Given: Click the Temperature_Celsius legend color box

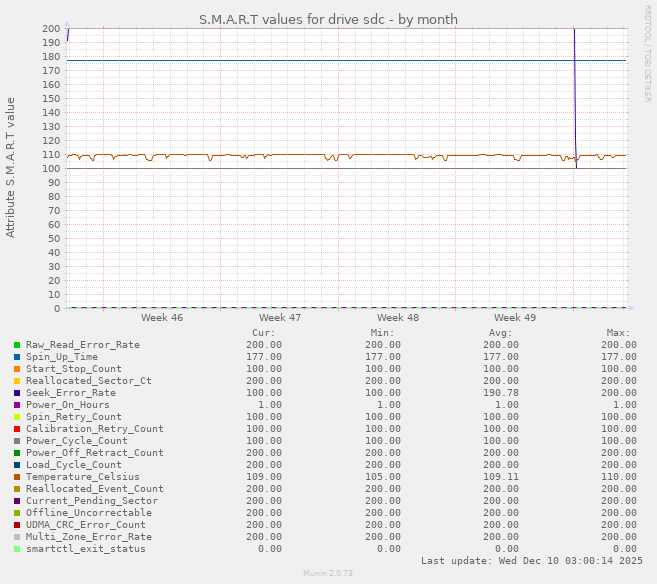Looking at the screenshot, I should tap(17, 477).
